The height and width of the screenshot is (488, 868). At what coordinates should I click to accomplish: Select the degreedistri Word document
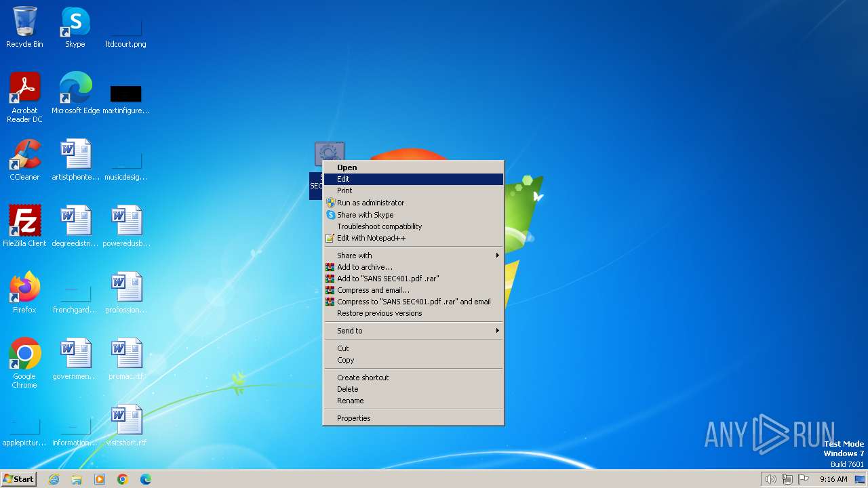pos(75,226)
